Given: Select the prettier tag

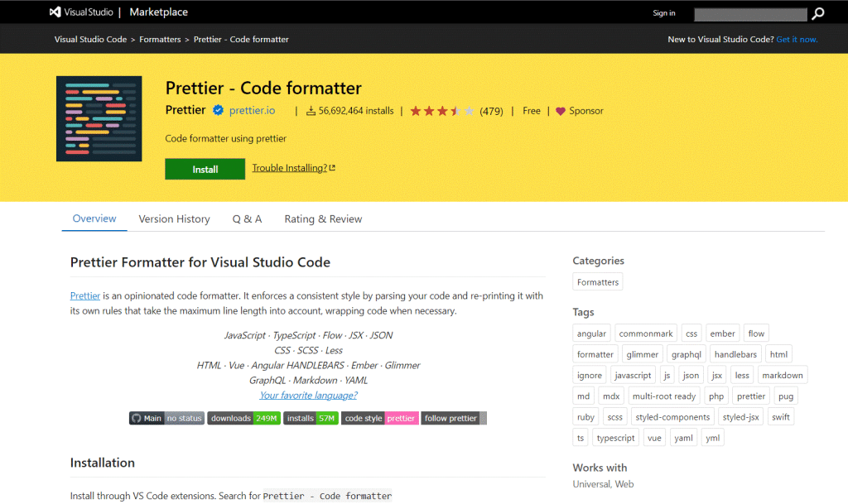Looking at the screenshot, I should [x=750, y=396].
